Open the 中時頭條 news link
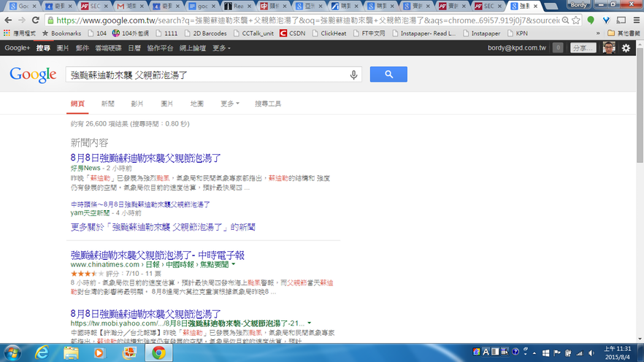This screenshot has height=362, width=644. (x=140, y=204)
